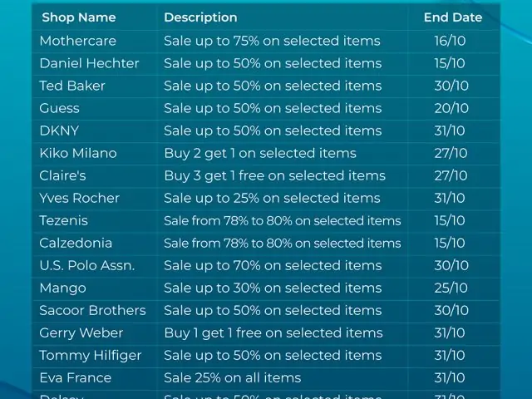532x399 pixels.
Task: Select Mango's 25/10 end date
Action: (x=451, y=288)
